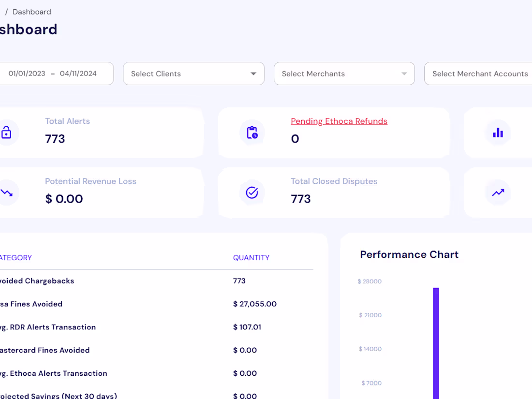Click the 773 value under Total Closed Disputes
532x399 pixels.
coord(301,199)
